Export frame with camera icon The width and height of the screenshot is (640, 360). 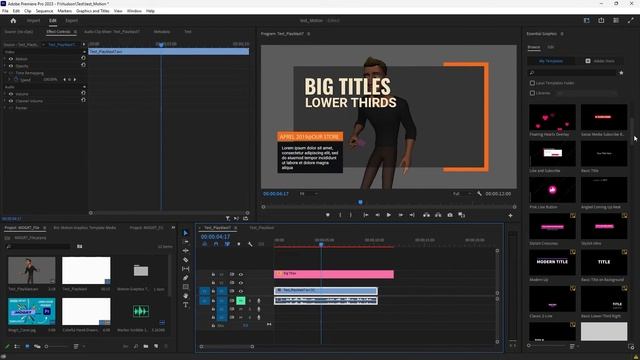pos(450,215)
